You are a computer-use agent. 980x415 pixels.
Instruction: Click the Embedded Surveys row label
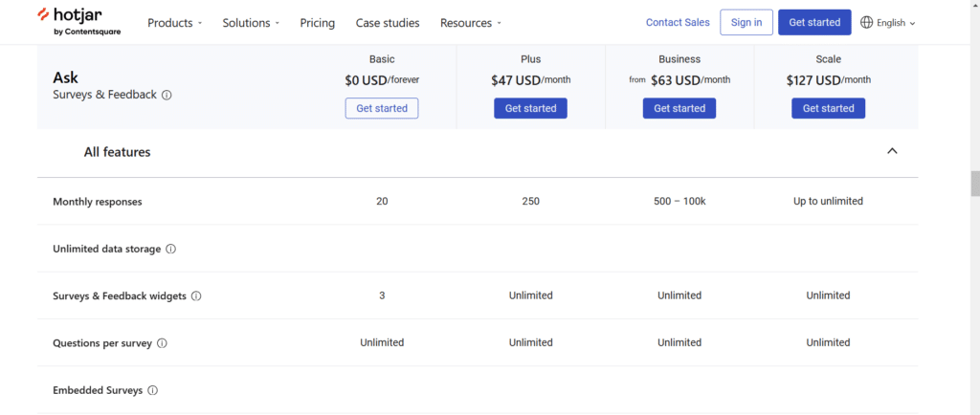pyautogui.click(x=98, y=391)
